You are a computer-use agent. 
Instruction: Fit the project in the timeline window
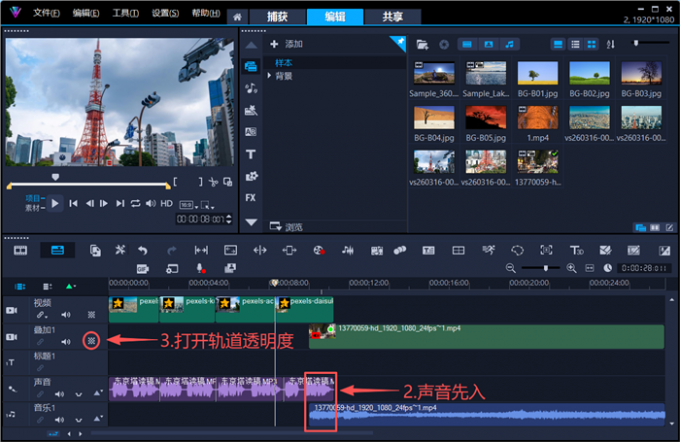590,268
